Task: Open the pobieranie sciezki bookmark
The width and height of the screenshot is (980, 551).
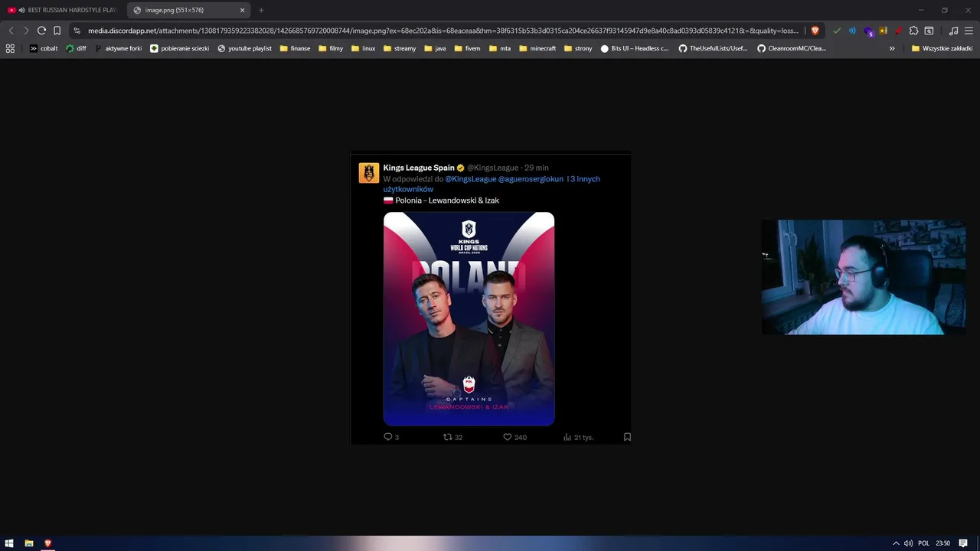Action: point(180,48)
